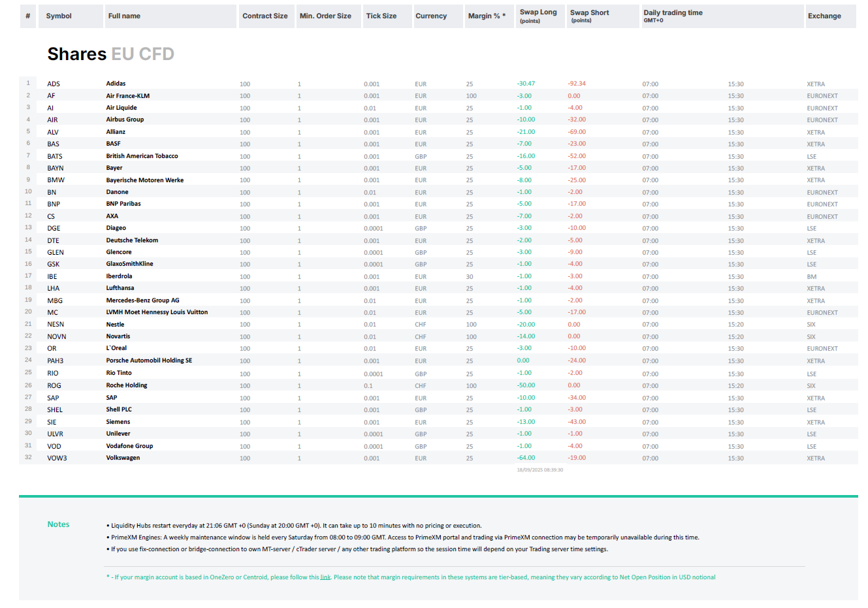Select the Roche Holding name cell
The image size is (868, 608).
click(127, 385)
